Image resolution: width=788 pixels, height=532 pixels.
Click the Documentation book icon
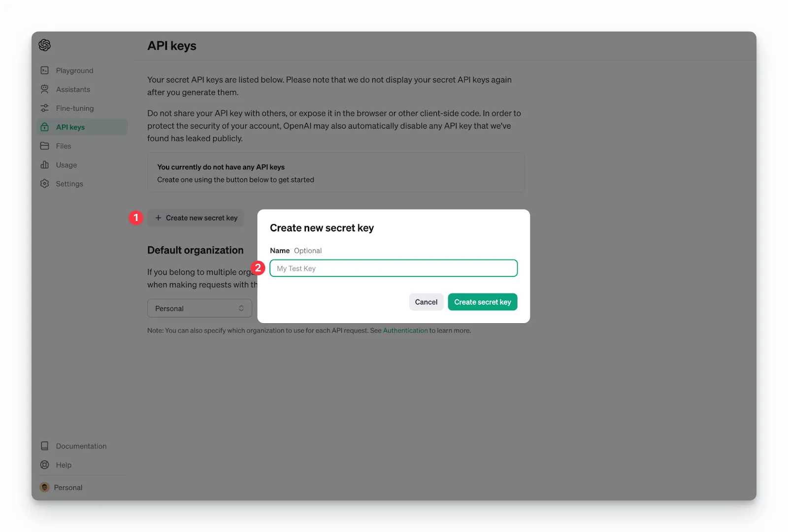45,446
